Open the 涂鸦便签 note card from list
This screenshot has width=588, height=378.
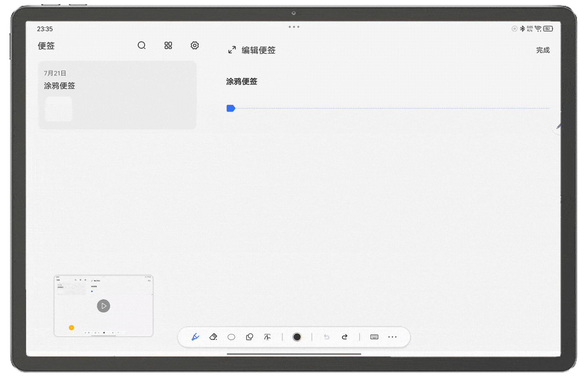pos(117,95)
